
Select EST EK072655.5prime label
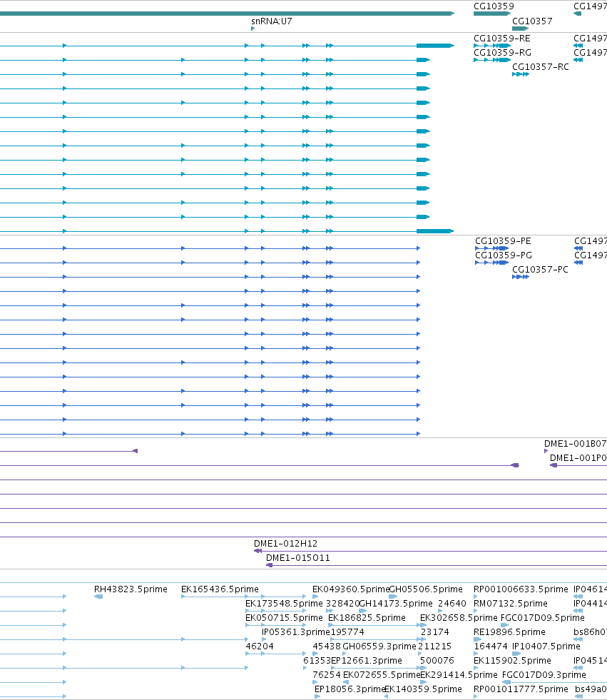[382, 675]
